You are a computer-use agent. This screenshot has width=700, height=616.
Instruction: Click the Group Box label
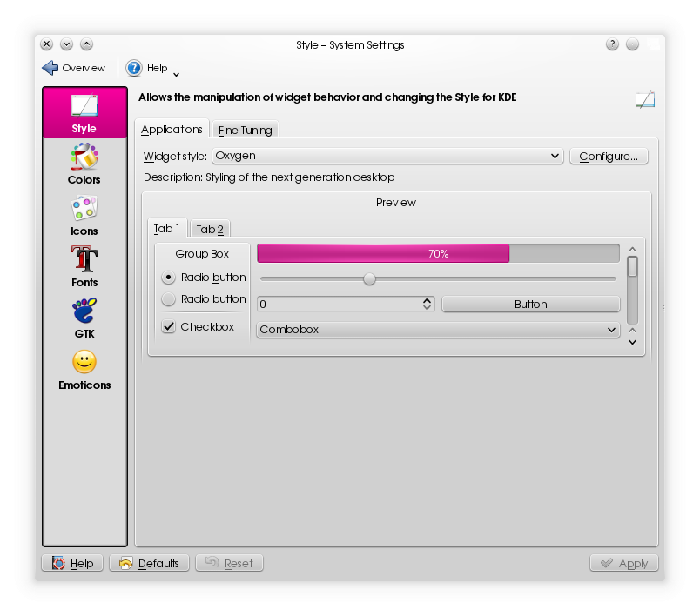pos(202,254)
